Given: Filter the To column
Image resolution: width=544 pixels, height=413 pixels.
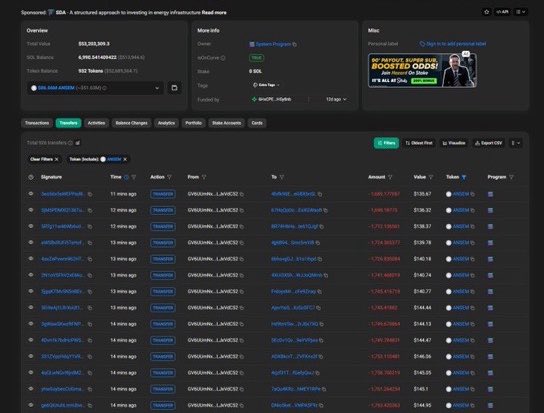Looking at the screenshot, I should 282,177.
